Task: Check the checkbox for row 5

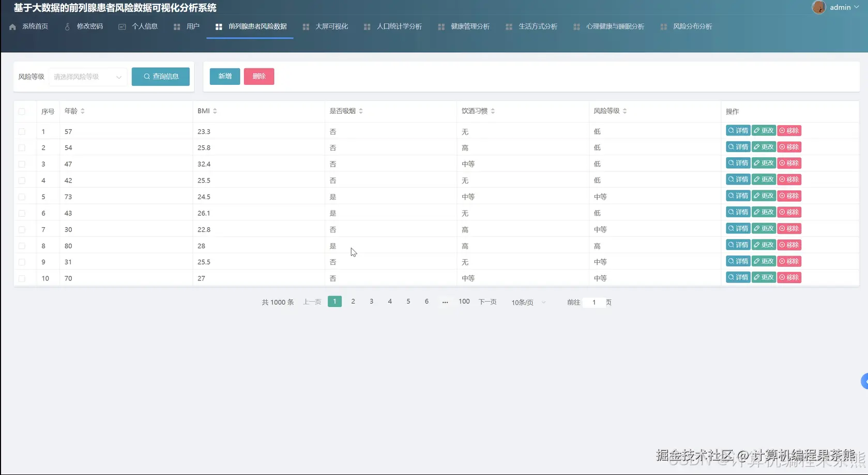Action: click(22, 197)
